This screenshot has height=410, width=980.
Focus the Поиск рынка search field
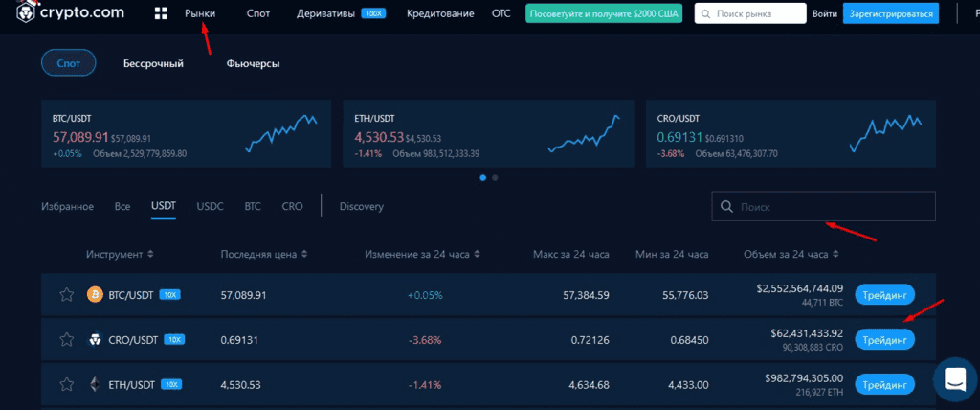tap(750, 13)
